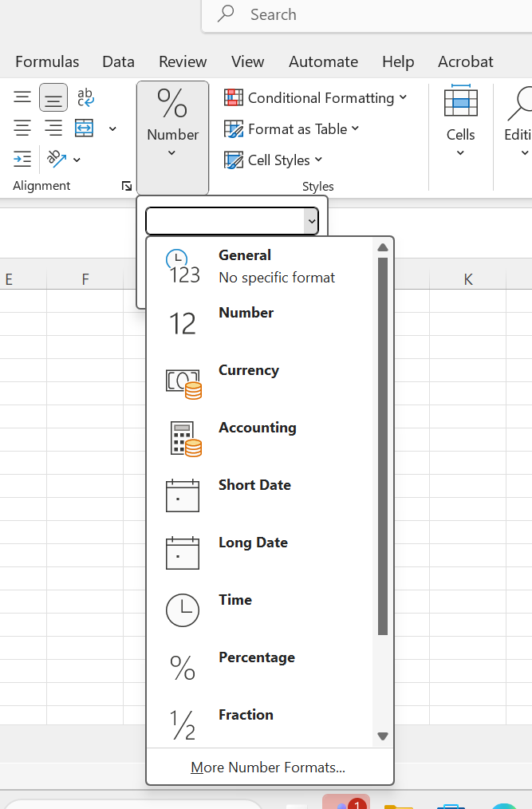Select column K header
Image resolution: width=532 pixels, height=809 pixels.
[x=468, y=279]
